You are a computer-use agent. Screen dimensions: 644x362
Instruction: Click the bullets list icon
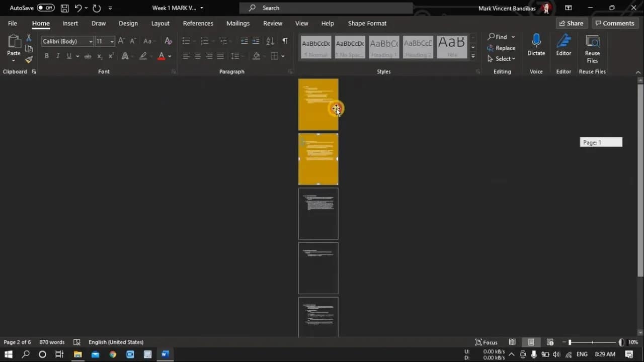click(186, 41)
